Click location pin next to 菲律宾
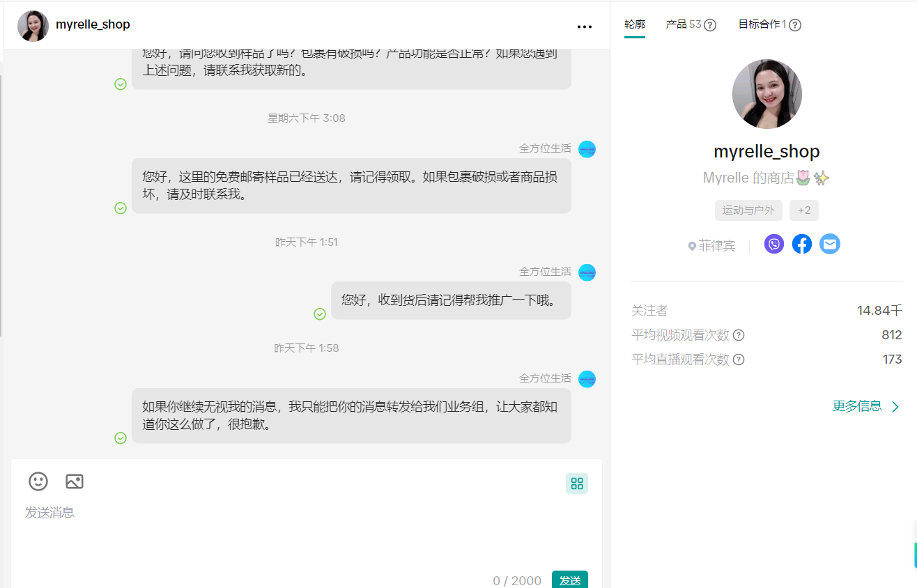Screen dimensions: 917x588 pos(692,246)
